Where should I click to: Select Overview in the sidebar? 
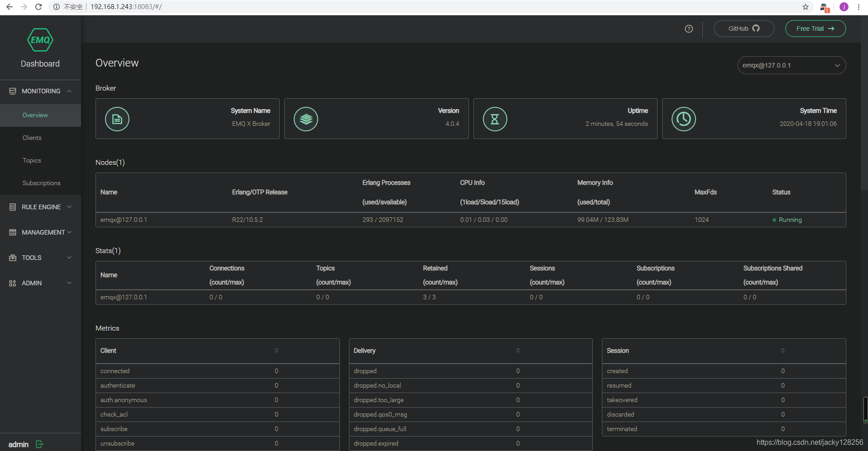click(x=40, y=115)
